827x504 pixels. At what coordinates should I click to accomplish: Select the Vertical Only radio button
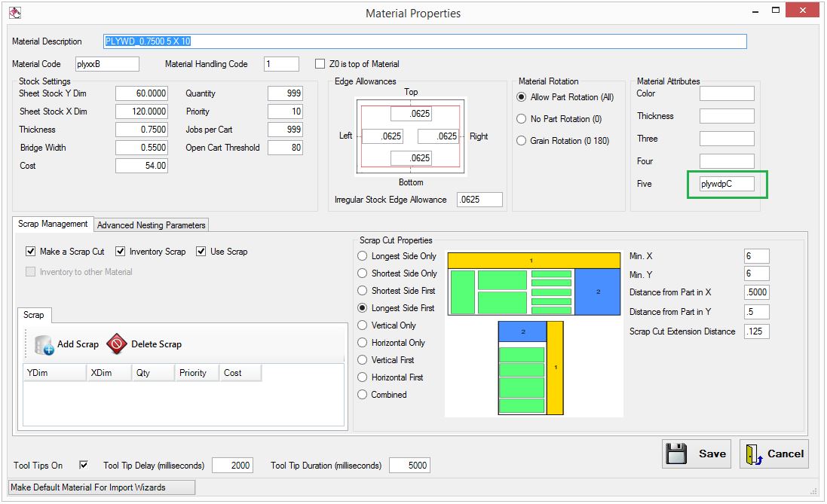pos(363,325)
